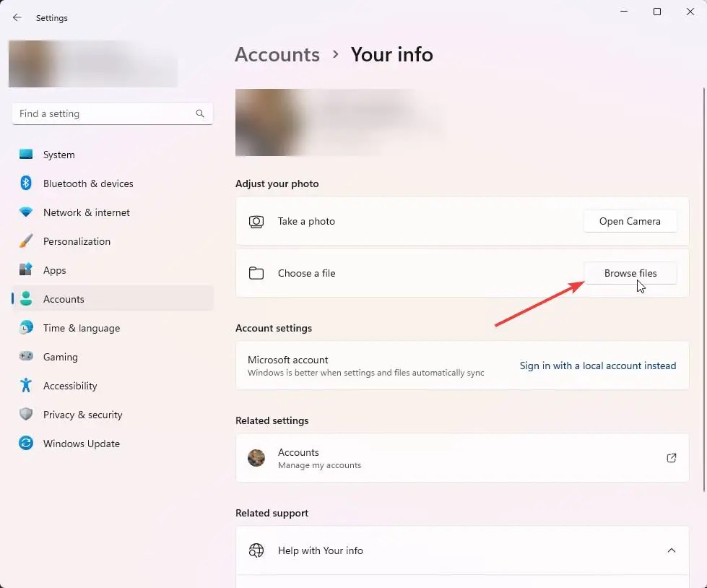Click the Apps icon in sidebar

(26, 269)
